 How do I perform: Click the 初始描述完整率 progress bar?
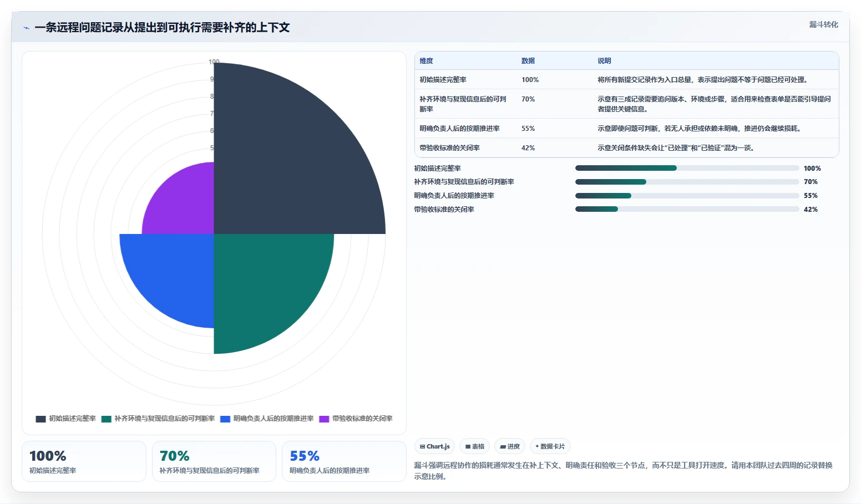tap(687, 168)
